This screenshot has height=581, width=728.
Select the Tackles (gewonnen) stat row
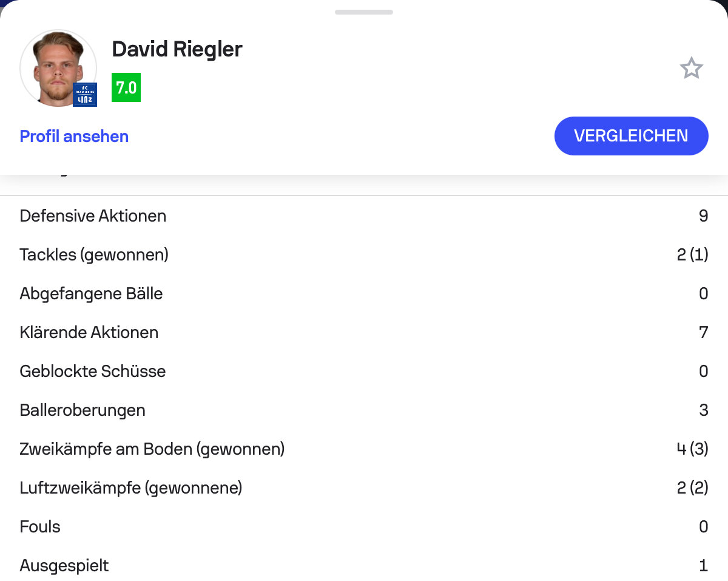tap(364, 255)
